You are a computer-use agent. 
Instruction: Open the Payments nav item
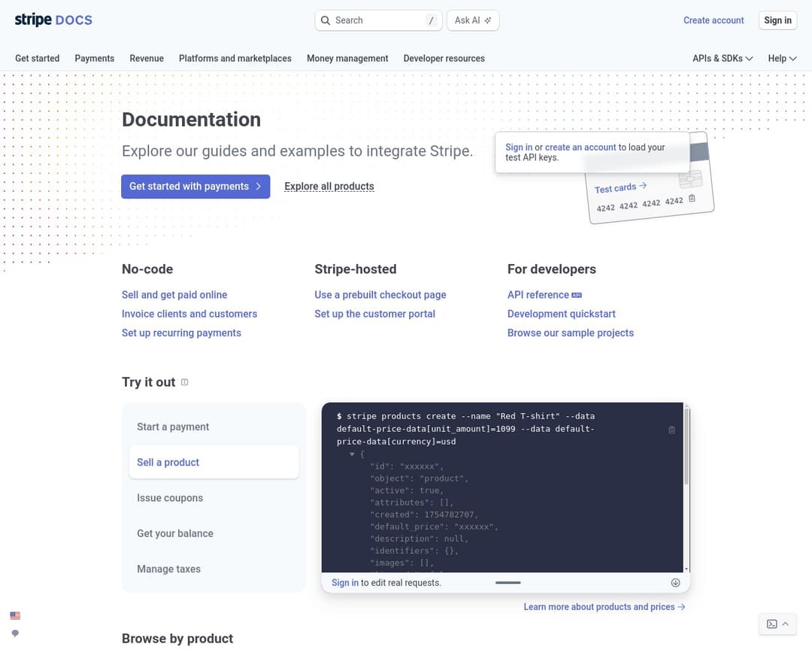pyautogui.click(x=94, y=59)
